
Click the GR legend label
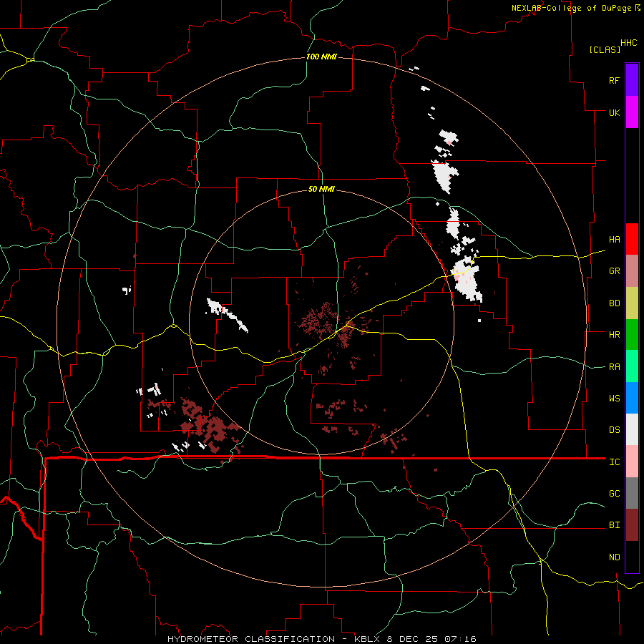614,270
